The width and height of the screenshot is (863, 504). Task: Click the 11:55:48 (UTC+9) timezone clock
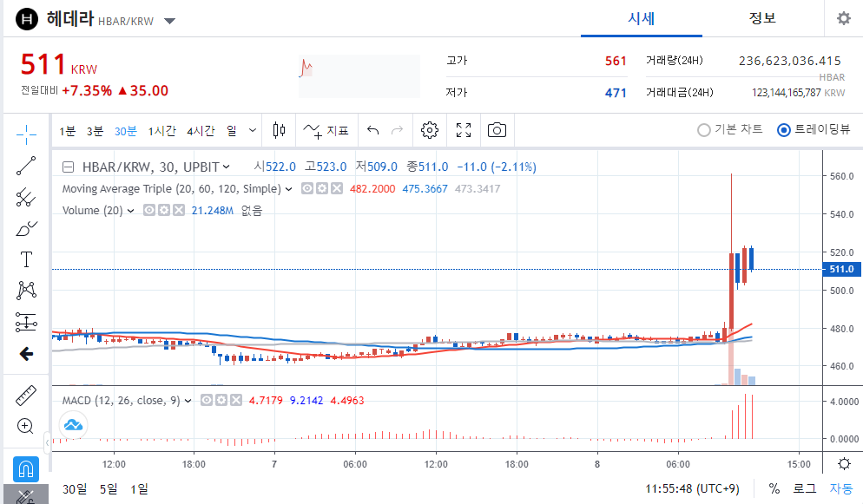(692, 488)
